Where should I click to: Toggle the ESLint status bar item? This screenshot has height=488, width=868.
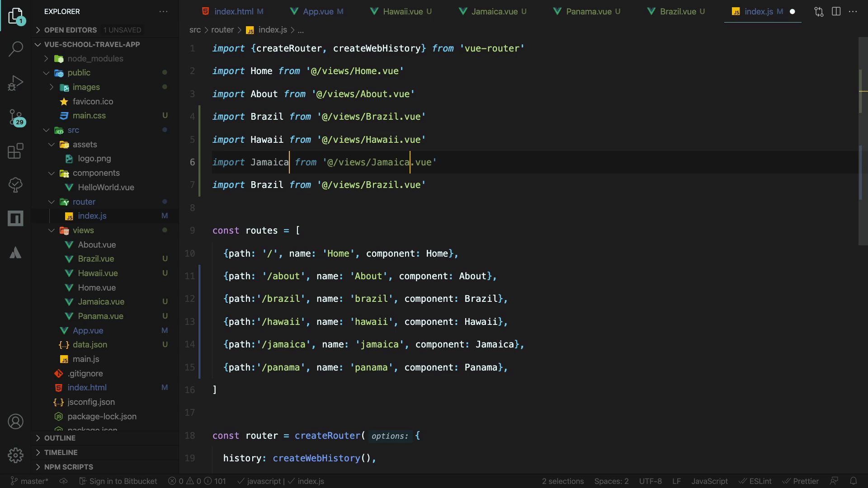pos(755,481)
